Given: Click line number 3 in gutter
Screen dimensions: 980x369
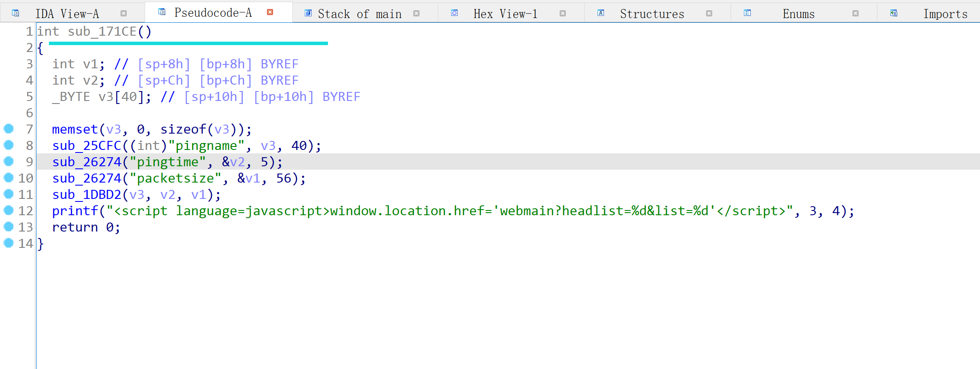Looking at the screenshot, I should [29, 64].
